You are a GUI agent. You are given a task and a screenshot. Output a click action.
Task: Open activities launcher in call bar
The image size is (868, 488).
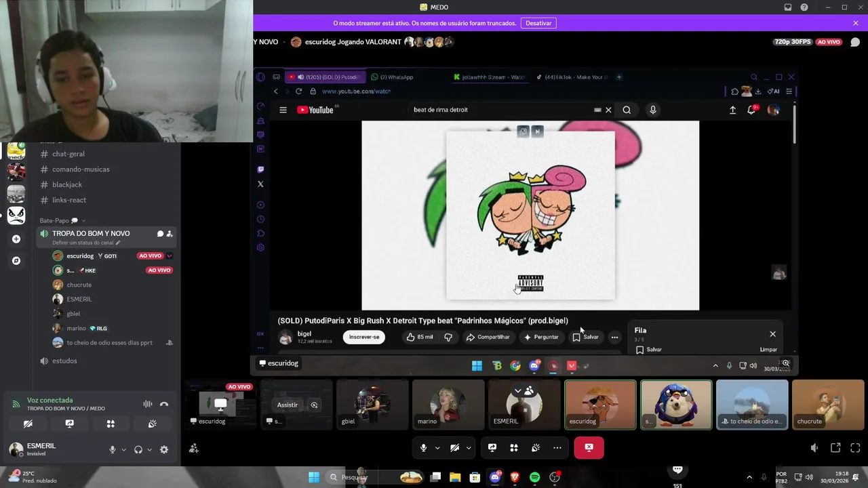click(x=514, y=447)
